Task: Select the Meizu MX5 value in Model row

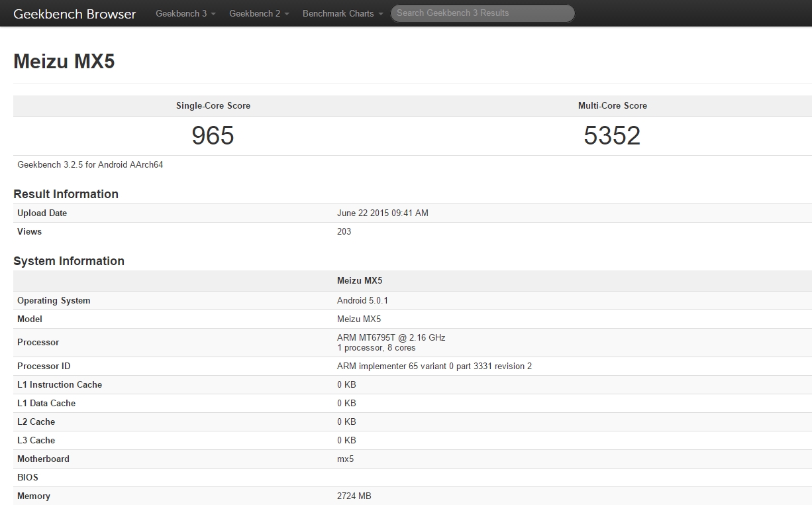Action: pyautogui.click(x=359, y=319)
